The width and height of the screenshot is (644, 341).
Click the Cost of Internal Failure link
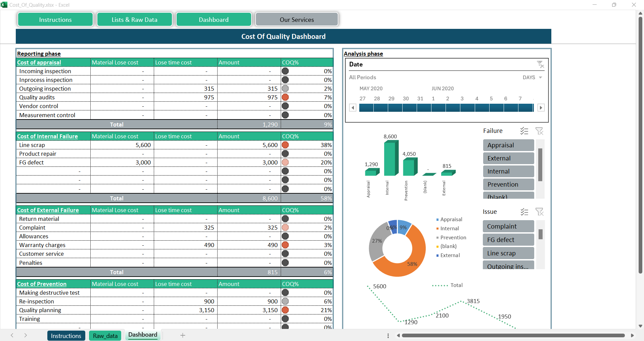click(47, 136)
